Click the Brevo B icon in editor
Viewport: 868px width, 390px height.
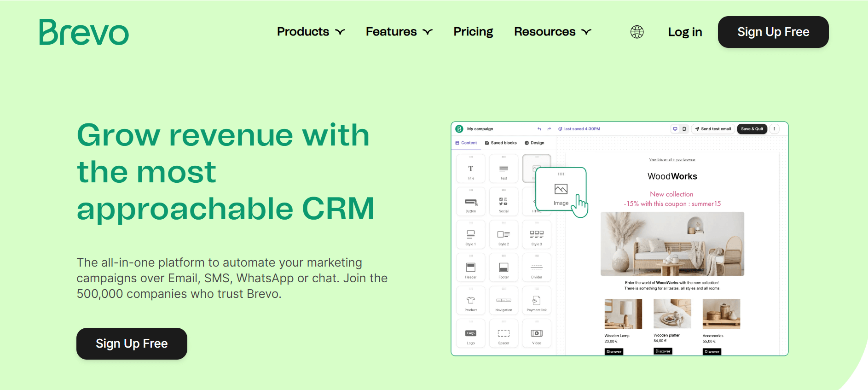[459, 129]
